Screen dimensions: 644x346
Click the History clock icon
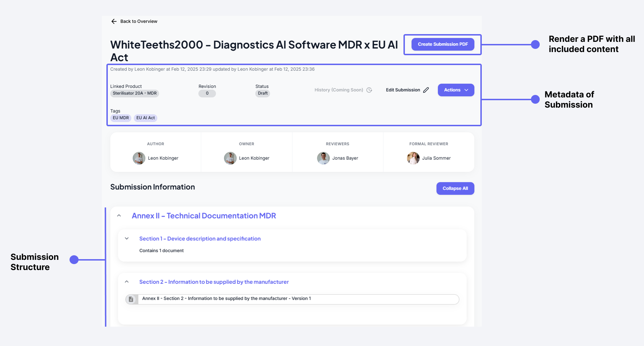pos(369,90)
